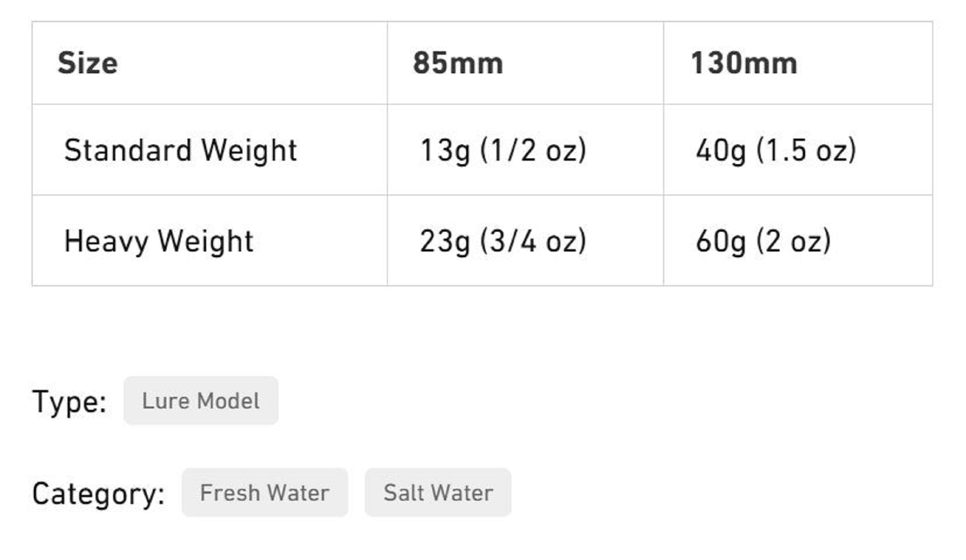966x560 pixels.
Task: Select the 85mm column header
Action: [x=458, y=63]
